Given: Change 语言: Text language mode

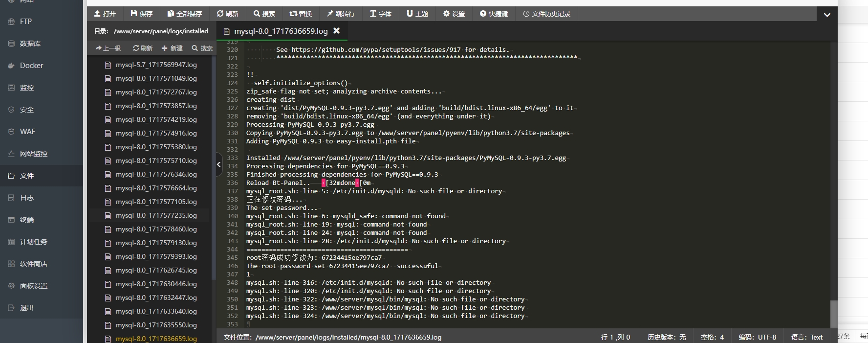Looking at the screenshot, I should pyautogui.click(x=807, y=337).
